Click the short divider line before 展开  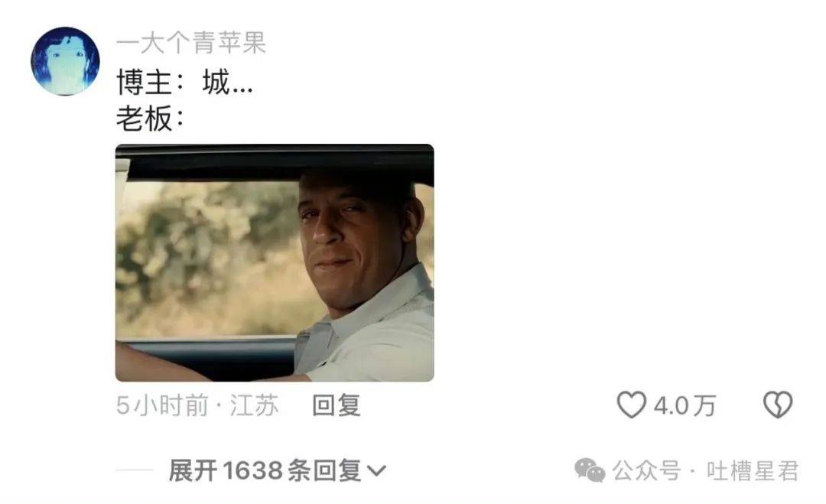click(135, 470)
